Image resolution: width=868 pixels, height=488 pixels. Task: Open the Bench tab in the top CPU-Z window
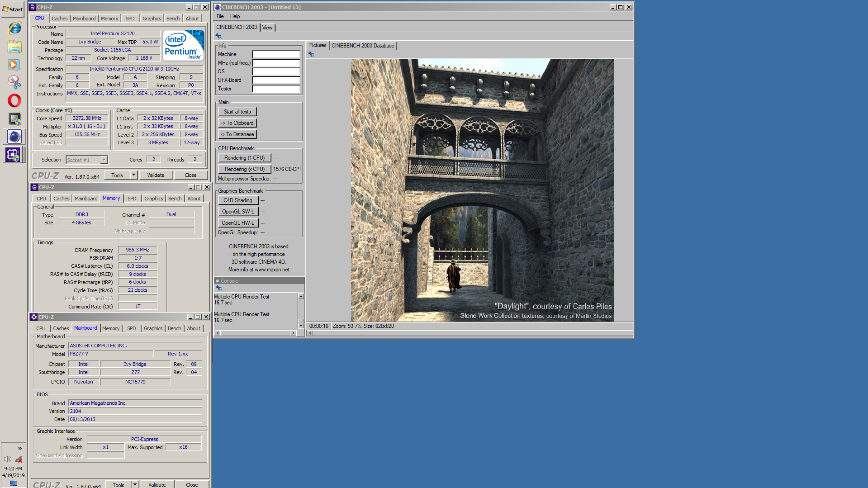173,19
